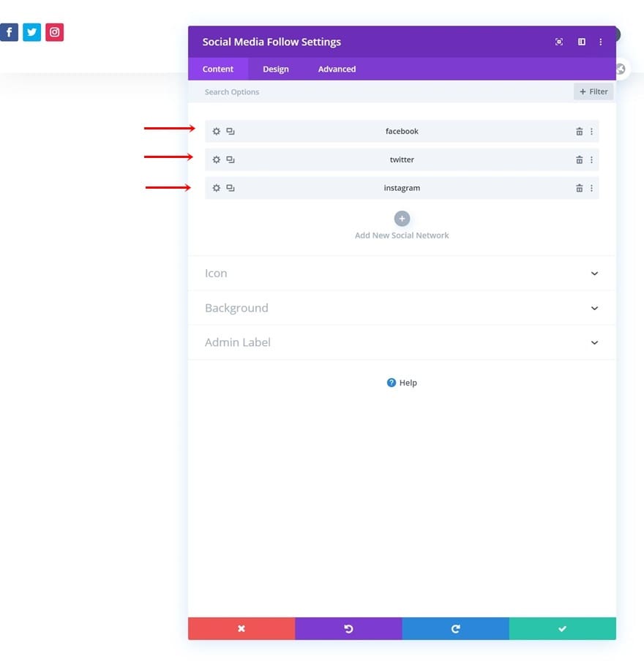Image resolution: width=644 pixels, height=667 pixels.
Task: Delete the instagram social network item
Action: click(x=580, y=188)
